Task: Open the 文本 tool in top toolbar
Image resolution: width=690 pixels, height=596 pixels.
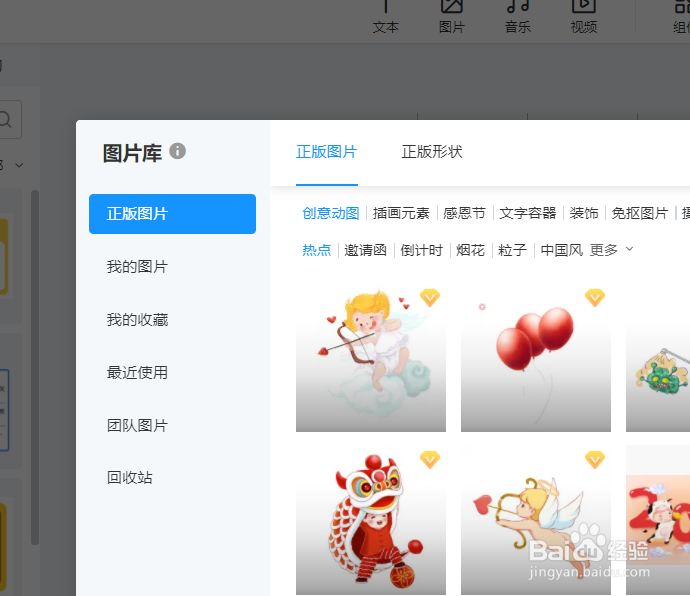Action: [385, 17]
